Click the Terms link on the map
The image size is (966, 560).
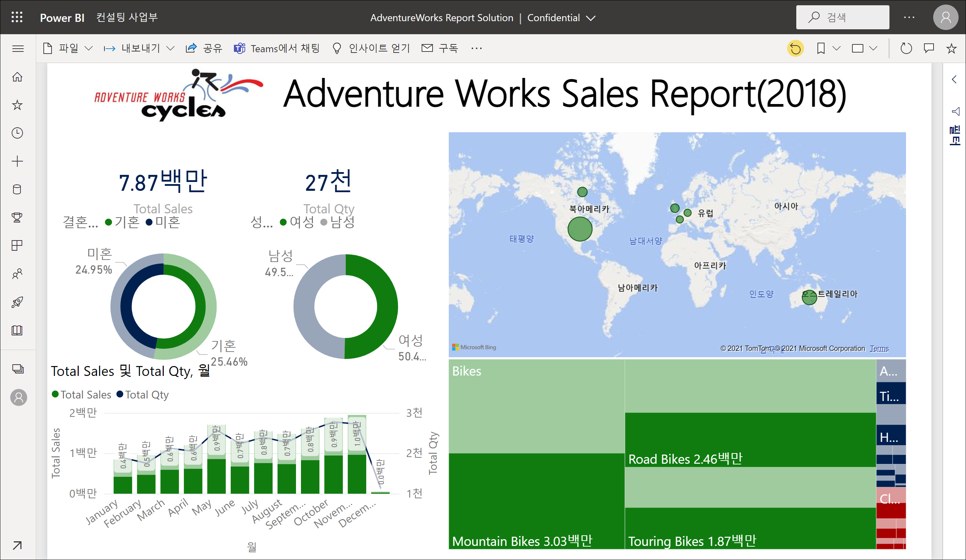[879, 348]
